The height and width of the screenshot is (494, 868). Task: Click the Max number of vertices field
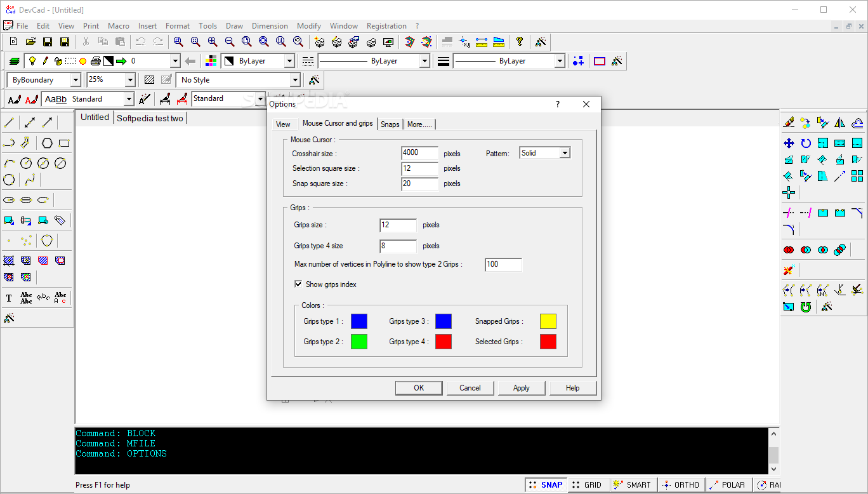(x=504, y=265)
